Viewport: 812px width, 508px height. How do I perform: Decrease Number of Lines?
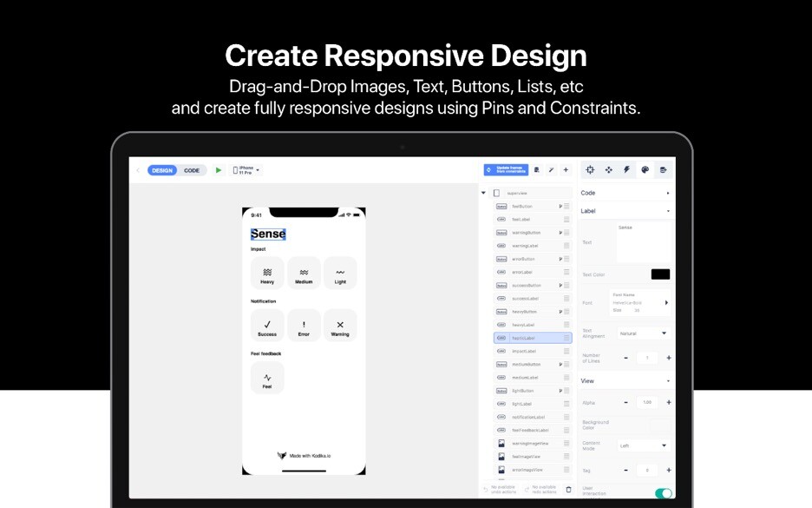point(626,358)
